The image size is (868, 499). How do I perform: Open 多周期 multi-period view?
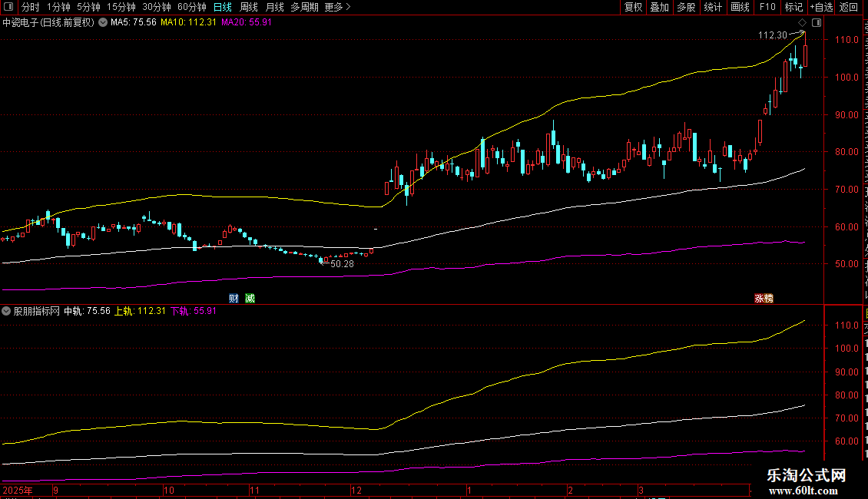coord(304,7)
